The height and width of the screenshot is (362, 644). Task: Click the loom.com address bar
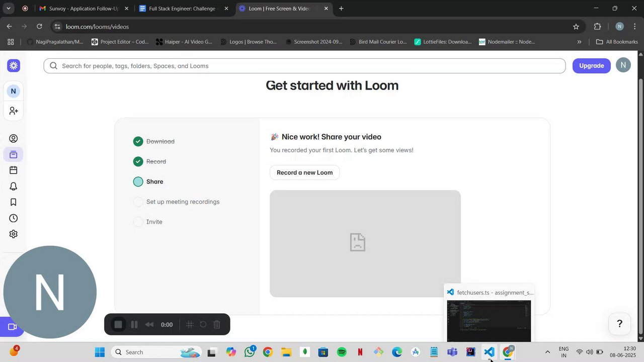pos(317,27)
